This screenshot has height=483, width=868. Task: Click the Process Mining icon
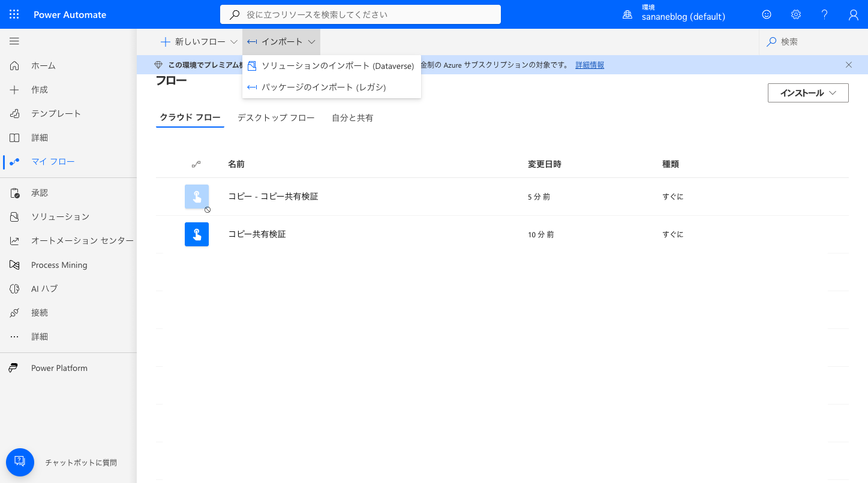(14, 265)
